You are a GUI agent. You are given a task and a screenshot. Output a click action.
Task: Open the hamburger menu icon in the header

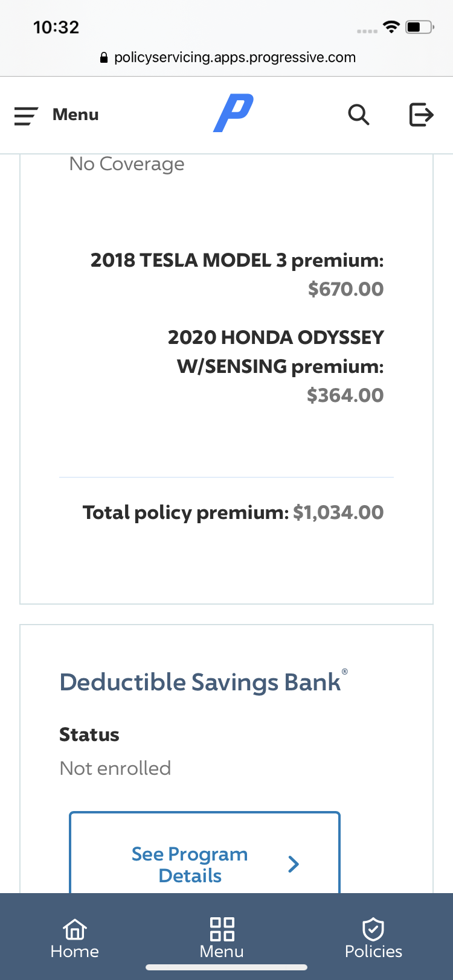(26, 115)
